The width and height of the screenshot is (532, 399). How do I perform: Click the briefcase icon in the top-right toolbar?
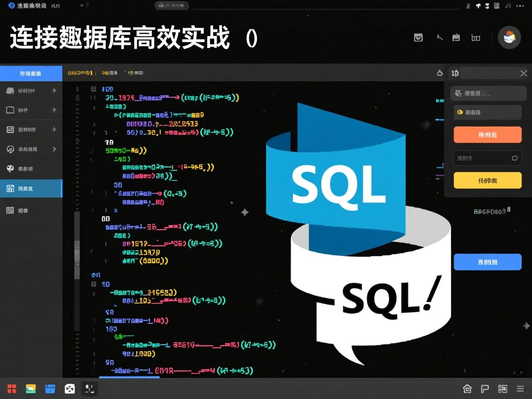tap(456, 38)
